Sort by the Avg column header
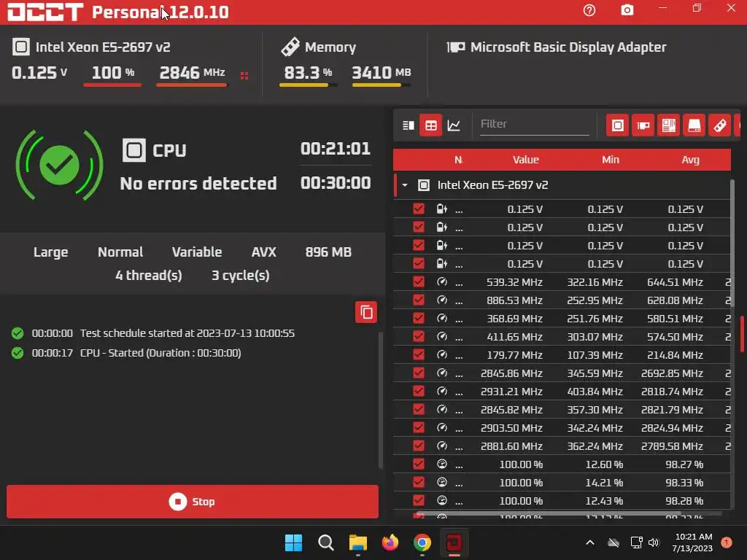Screen dimensions: 747x560 pyautogui.click(x=690, y=160)
